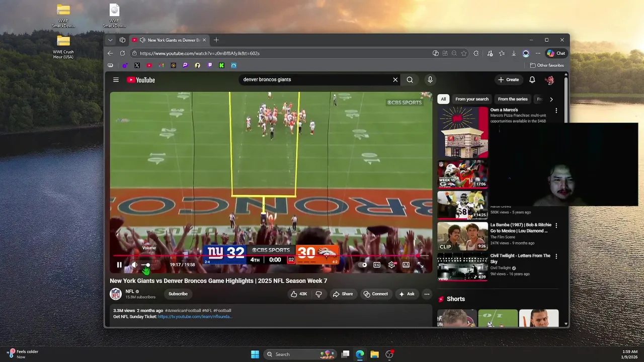Image resolution: width=644 pixels, height=362 pixels.
Task: Open Windows Start menu
Action: 255,354
